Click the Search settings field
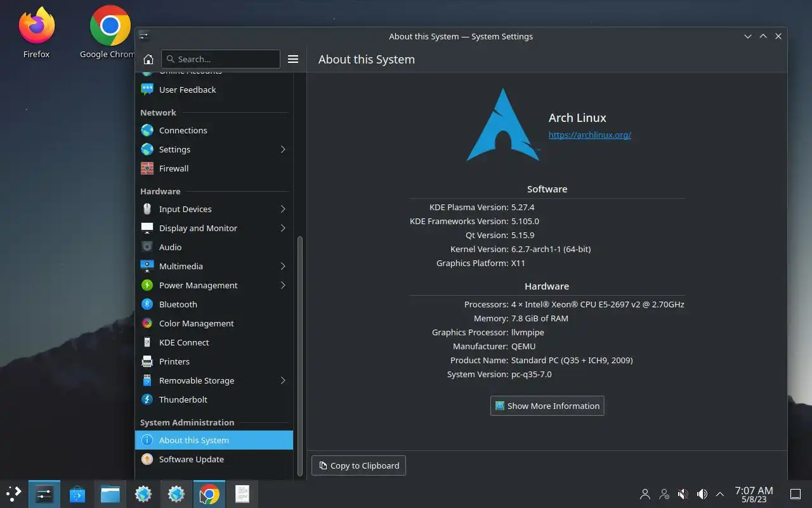812x508 pixels. coord(221,59)
